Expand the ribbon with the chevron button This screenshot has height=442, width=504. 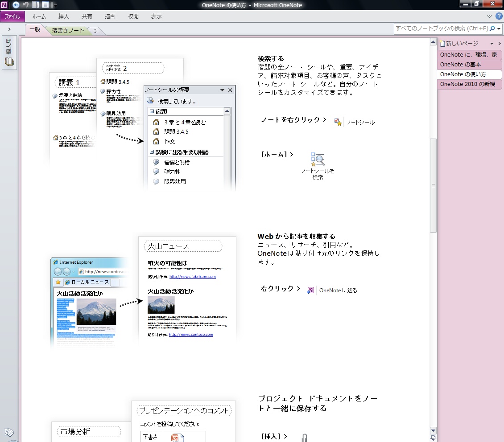[489, 16]
